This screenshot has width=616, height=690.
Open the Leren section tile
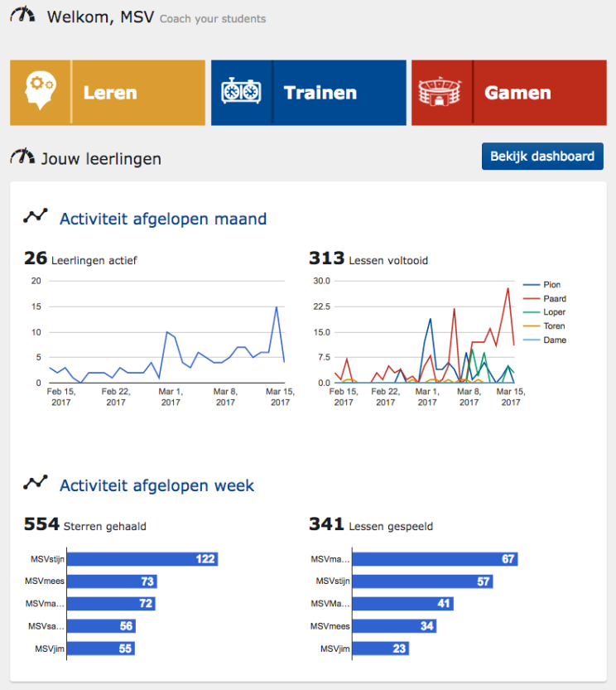click(x=108, y=93)
